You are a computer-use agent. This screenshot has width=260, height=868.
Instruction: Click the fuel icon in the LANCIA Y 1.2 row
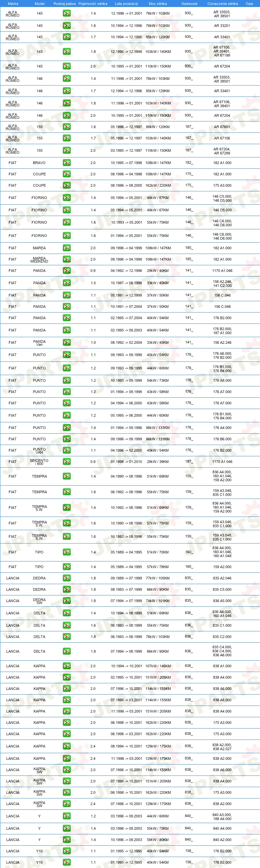click(67, 816)
